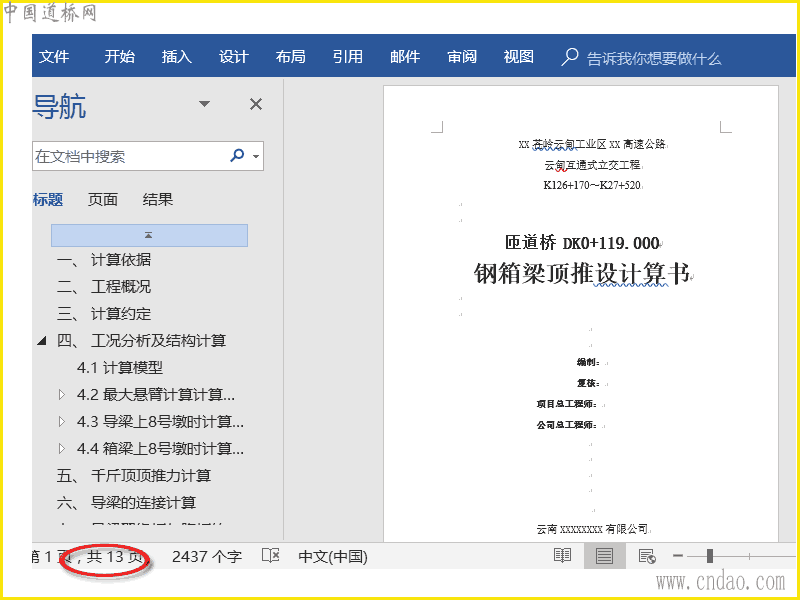The width and height of the screenshot is (800, 600).
Task: Go to heading 4.1 计算模型
Action: point(120,367)
